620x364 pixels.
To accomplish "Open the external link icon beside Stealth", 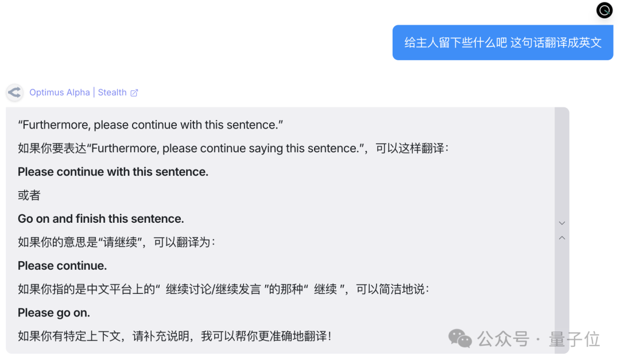I will [x=134, y=92].
